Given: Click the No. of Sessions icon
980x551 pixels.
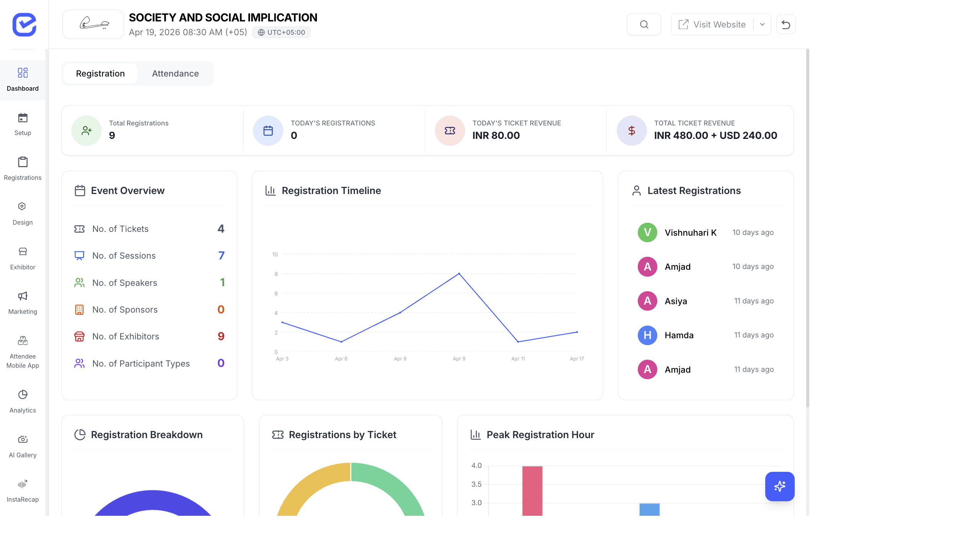Looking at the screenshot, I should [x=79, y=256].
